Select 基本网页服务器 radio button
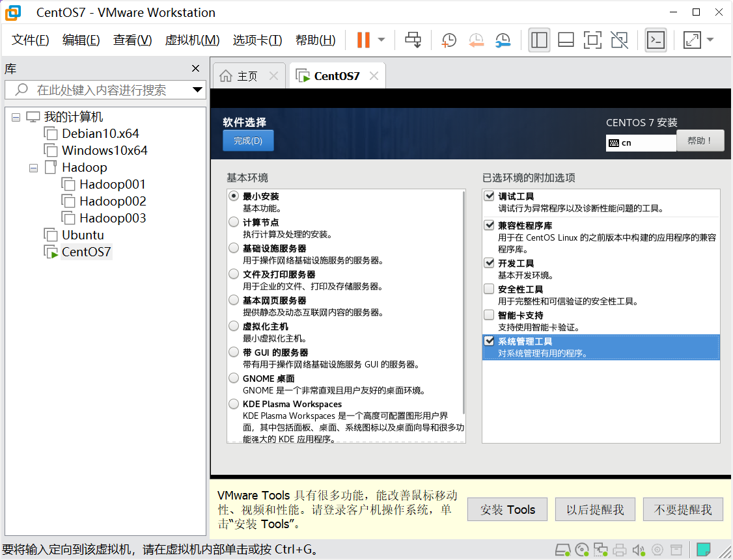 (234, 300)
